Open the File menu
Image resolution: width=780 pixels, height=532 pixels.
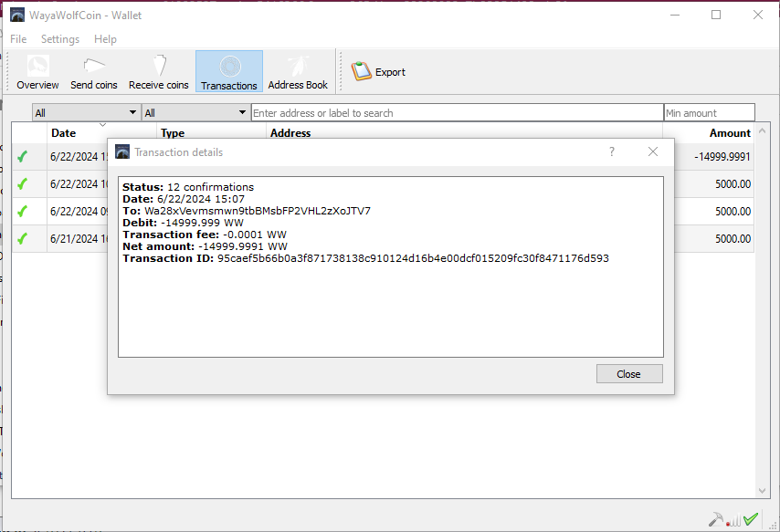tap(18, 39)
